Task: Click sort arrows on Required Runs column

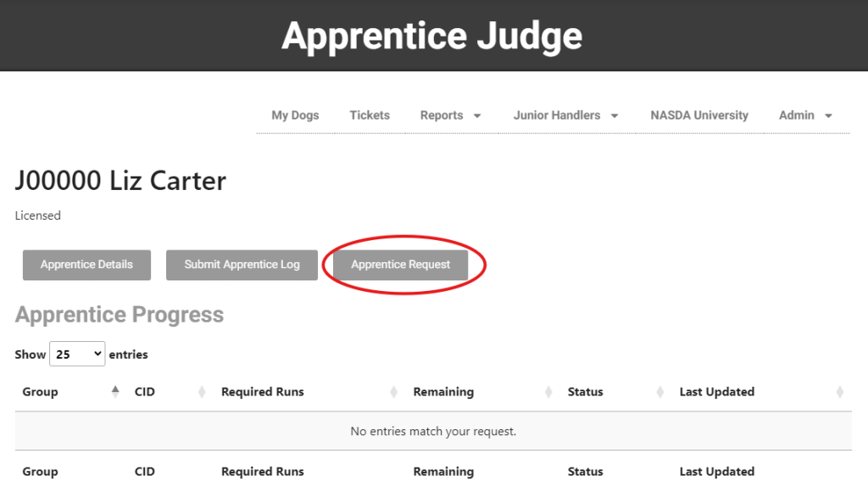Action: pyautogui.click(x=394, y=392)
